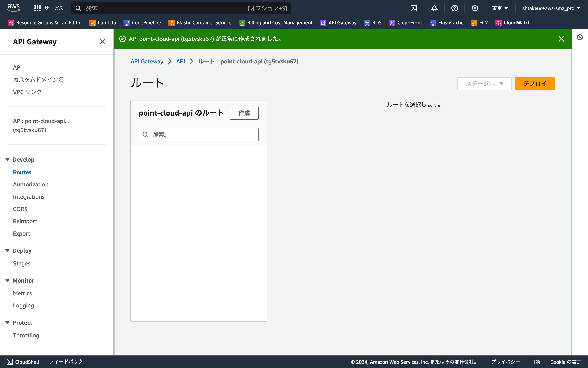Viewport: 588px width, 368px height.
Task: Dismiss the green success notification banner
Action: pos(561,39)
